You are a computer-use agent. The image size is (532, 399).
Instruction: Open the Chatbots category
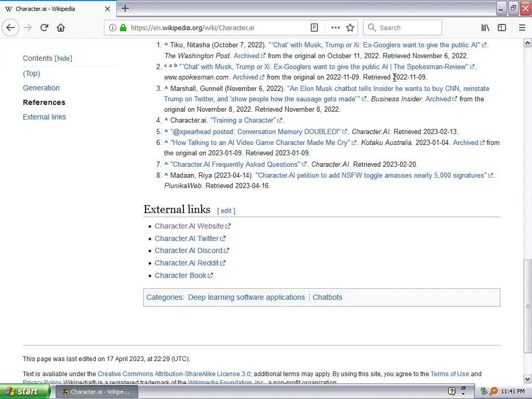(x=327, y=297)
